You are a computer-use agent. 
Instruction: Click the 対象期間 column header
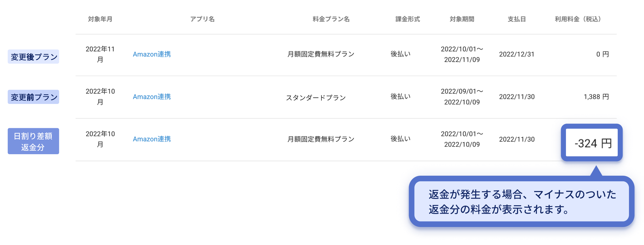(x=462, y=19)
